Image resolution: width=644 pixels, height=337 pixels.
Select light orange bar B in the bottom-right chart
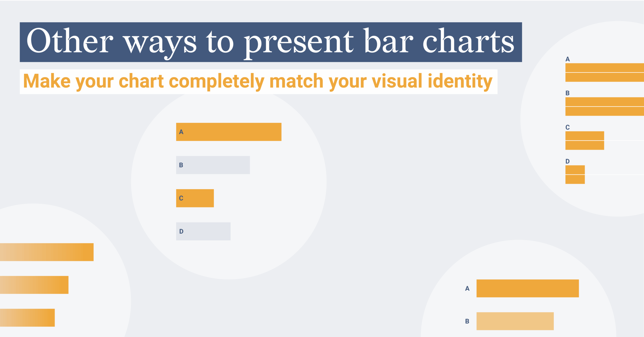click(x=515, y=321)
